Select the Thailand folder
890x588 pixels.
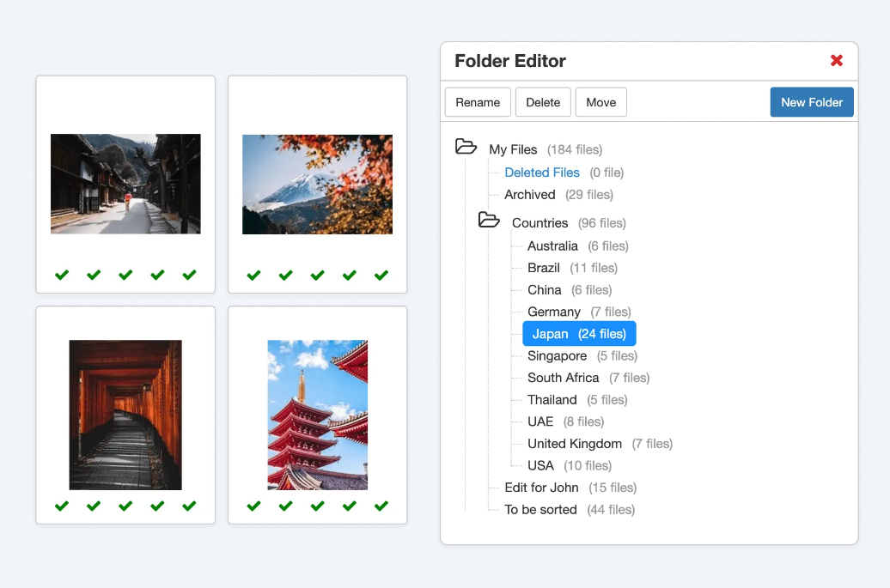pos(552,400)
